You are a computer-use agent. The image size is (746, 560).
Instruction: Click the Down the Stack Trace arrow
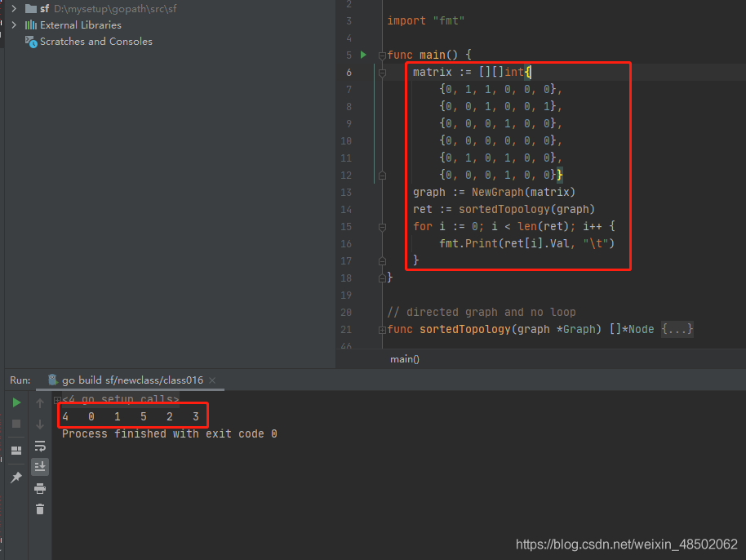[x=40, y=424]
